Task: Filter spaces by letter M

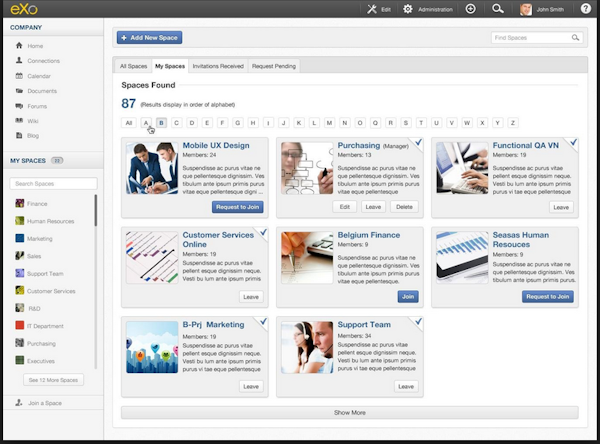Action: pos(329,123)
